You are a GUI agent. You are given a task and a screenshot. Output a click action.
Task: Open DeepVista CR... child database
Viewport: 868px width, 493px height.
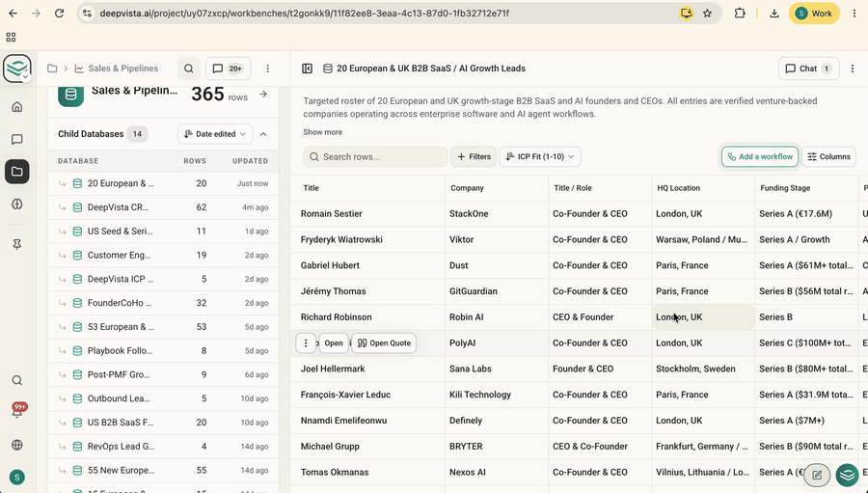point(163,207)
